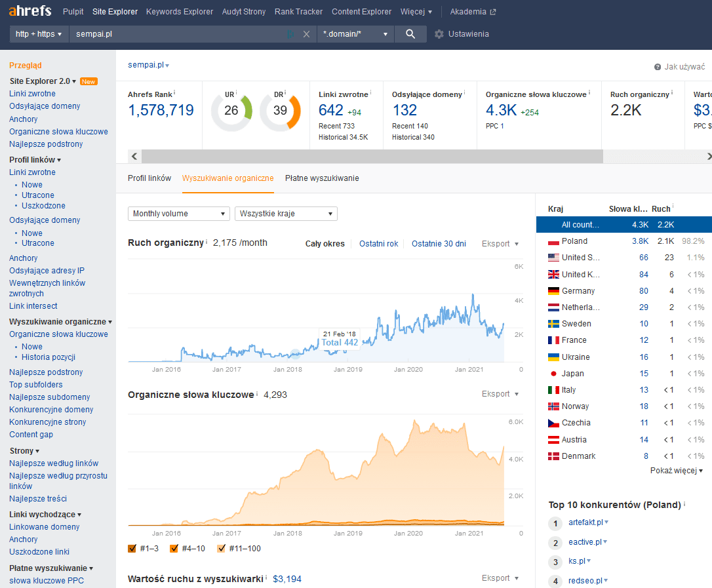
Task: Click the Netherlands flag icon
Action: pyautogui.click(x=553, y=307)
